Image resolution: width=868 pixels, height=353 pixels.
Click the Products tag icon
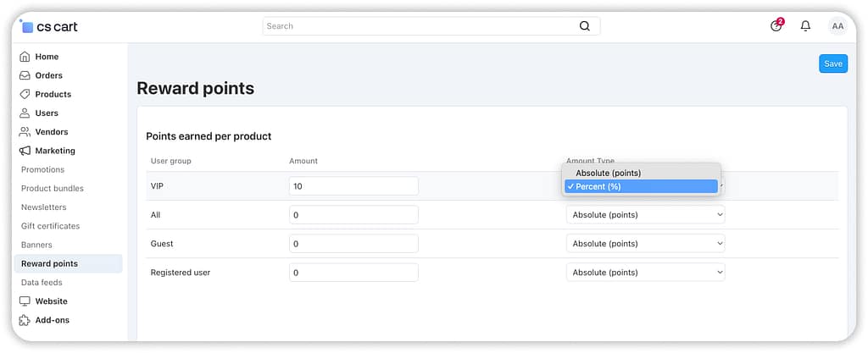[25, 94]
